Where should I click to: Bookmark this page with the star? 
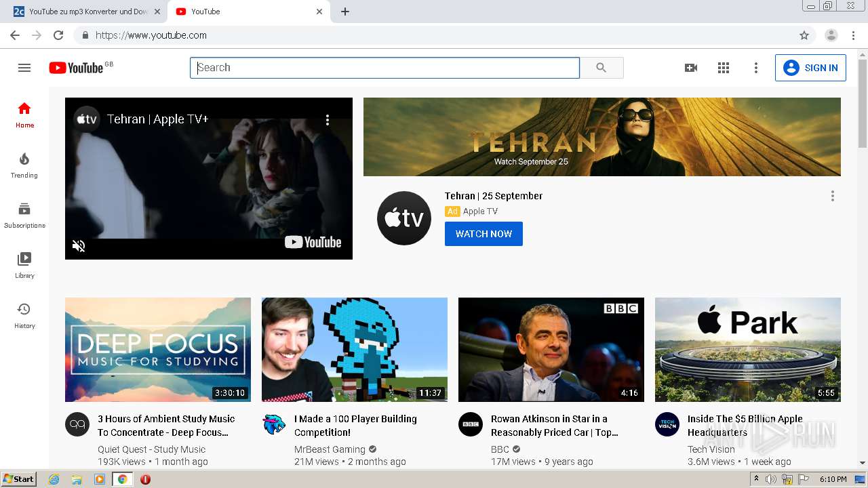coord(804,35)
